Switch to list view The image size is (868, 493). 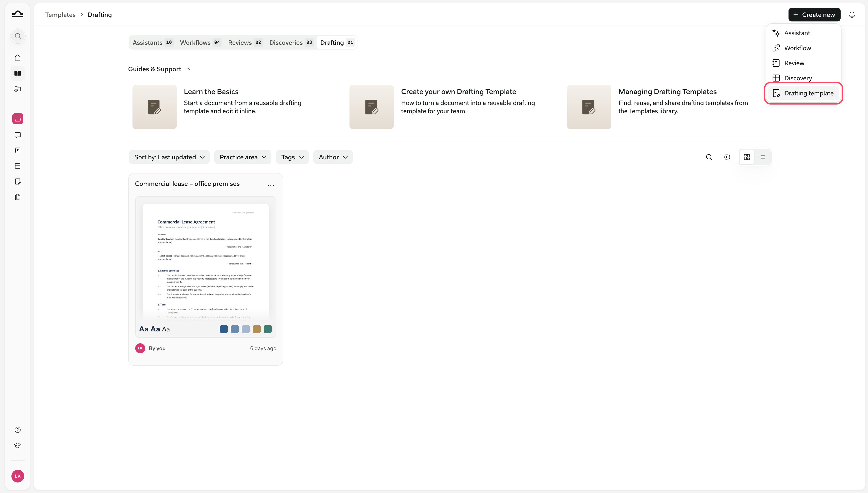click(x=762, y=157)
